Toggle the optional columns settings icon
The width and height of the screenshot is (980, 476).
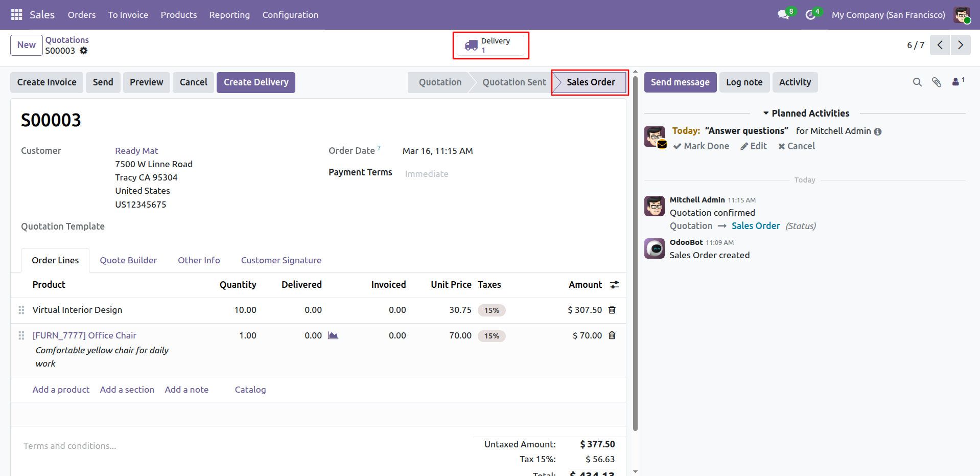(x=614, y=285)
